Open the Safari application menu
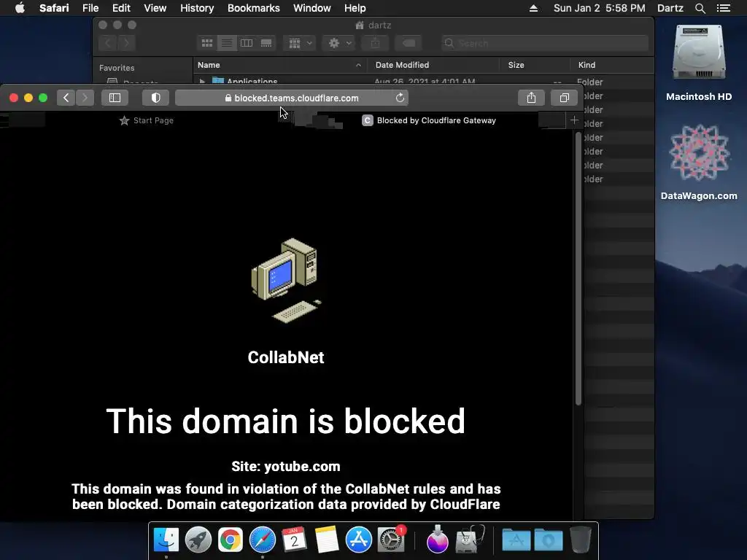Screen dimensions: 747x560 point(54,8)
